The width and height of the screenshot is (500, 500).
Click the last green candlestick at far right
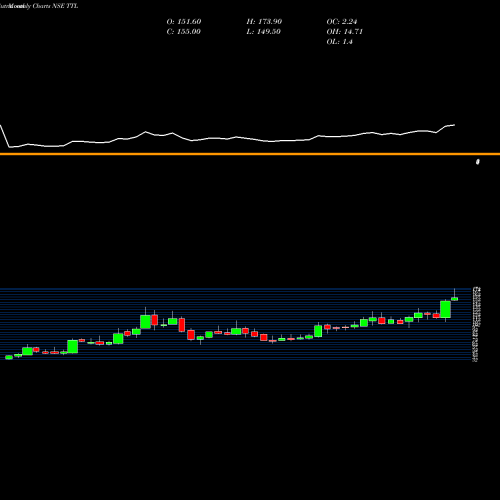454,299
